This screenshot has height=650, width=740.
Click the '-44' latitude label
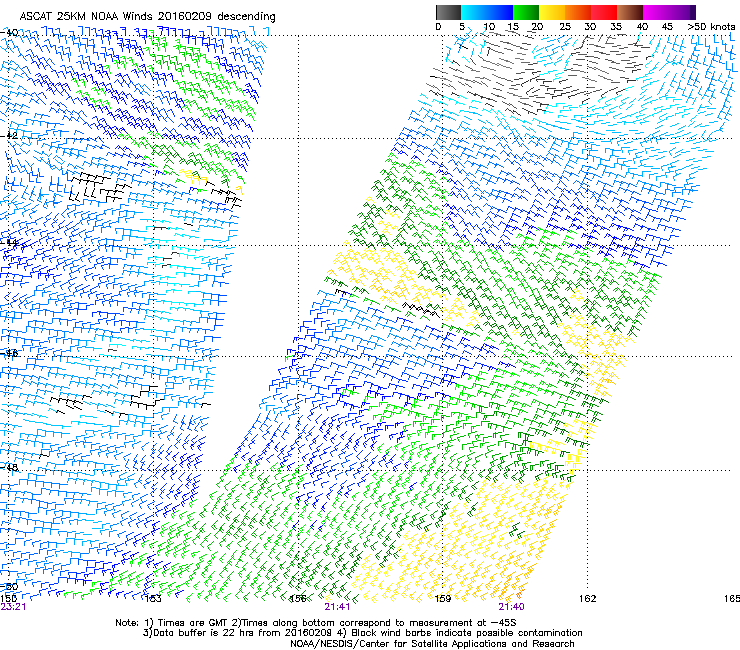click(x=9, y=243)
